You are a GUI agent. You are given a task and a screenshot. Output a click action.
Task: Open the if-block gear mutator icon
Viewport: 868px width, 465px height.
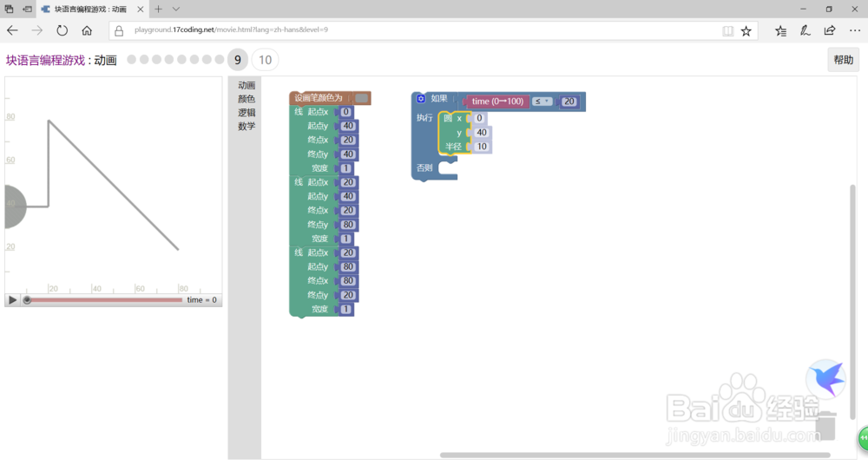[x=421, y=99]
